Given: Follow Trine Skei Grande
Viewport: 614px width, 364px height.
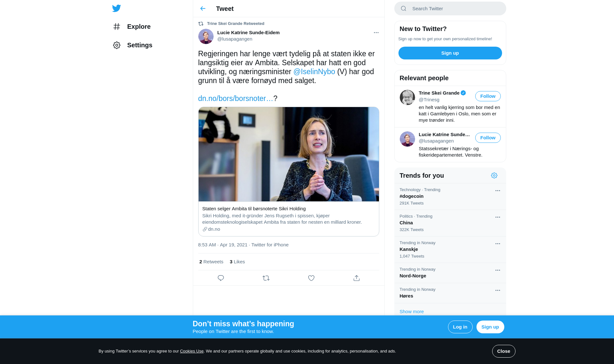Looking at the screenshot, I should pyautogui.click(x=488, y=96).
